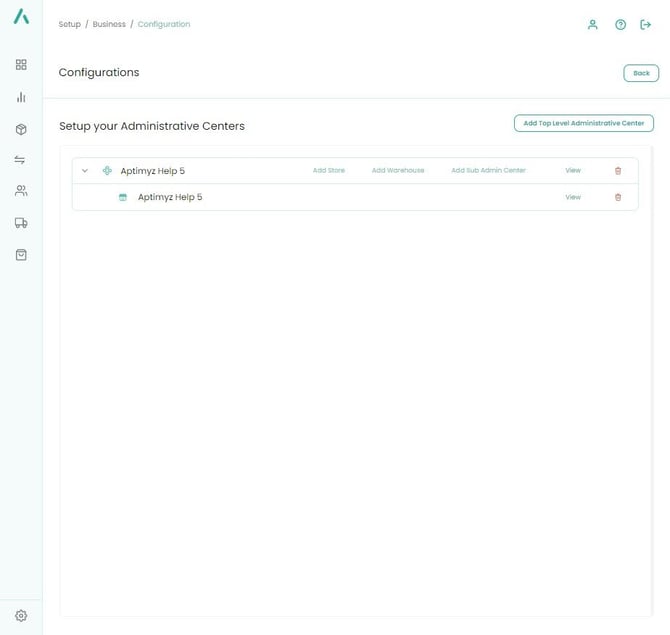The height and width of the screenshot is (635, 670).
Task: Go to Business in the breadcrumb
Action: point(109,24)
